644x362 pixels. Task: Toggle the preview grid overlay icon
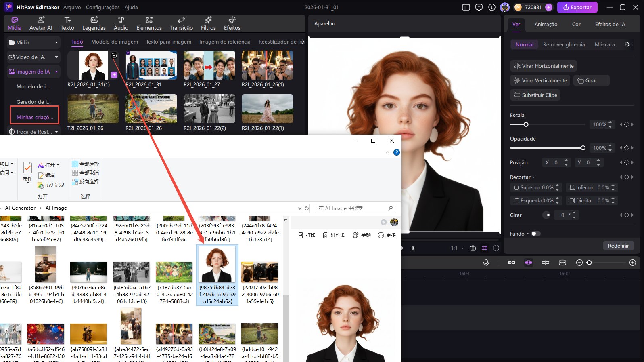[485, 248]
